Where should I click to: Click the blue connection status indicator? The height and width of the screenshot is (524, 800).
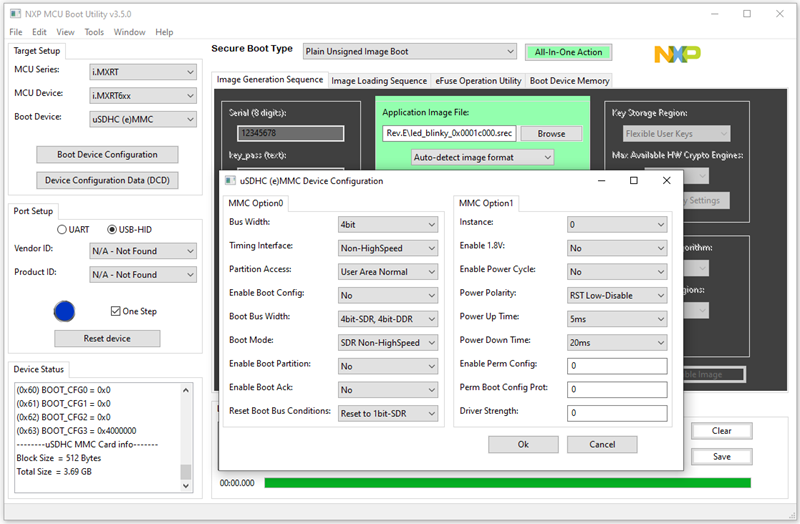coord(64,311)
